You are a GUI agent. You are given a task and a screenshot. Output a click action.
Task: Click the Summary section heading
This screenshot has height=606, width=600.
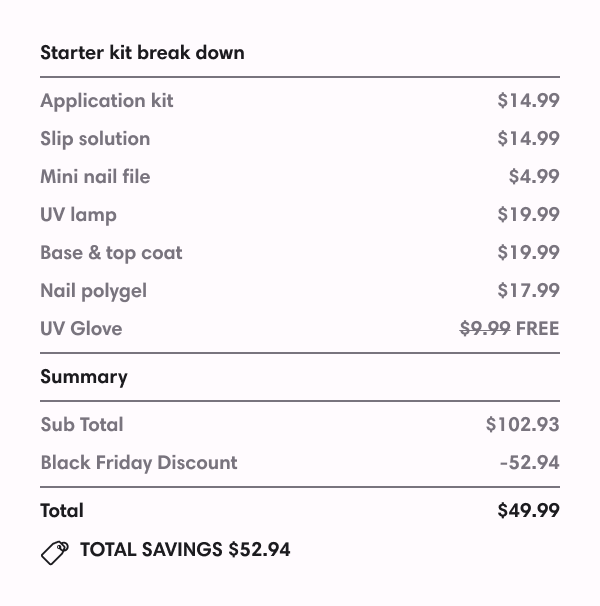(x=84, y=377)
